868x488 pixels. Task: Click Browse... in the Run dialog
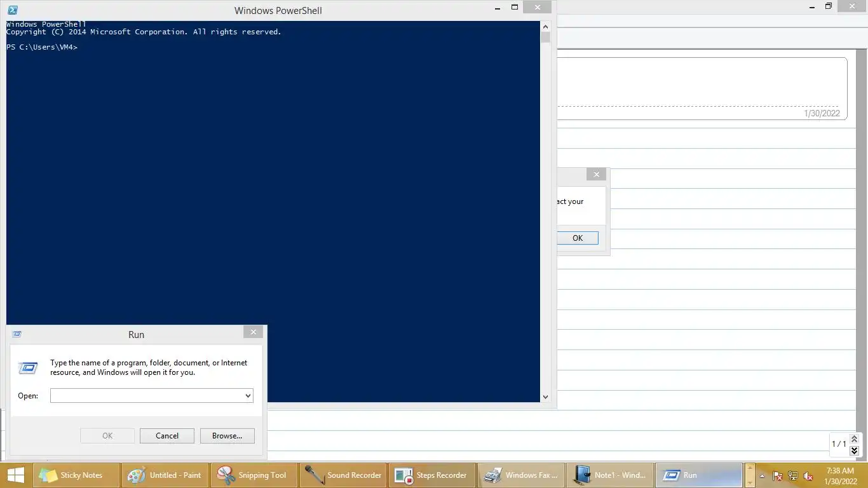tap(227, 435)
